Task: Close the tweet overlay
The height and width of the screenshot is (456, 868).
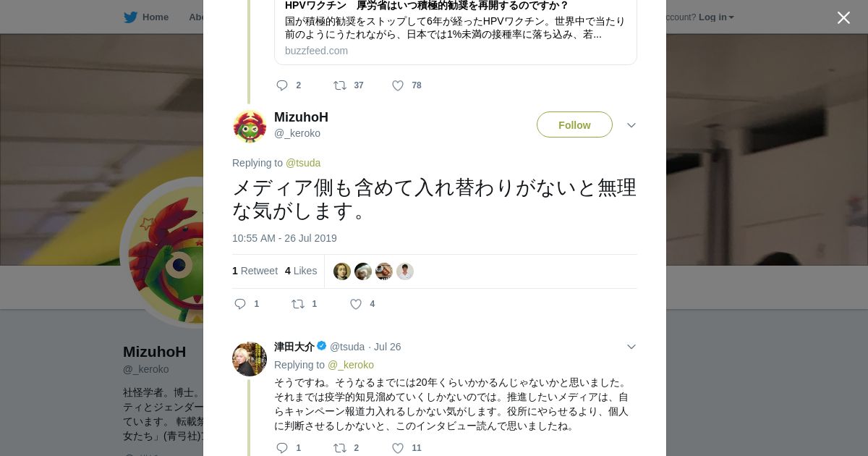Action: 843,18
